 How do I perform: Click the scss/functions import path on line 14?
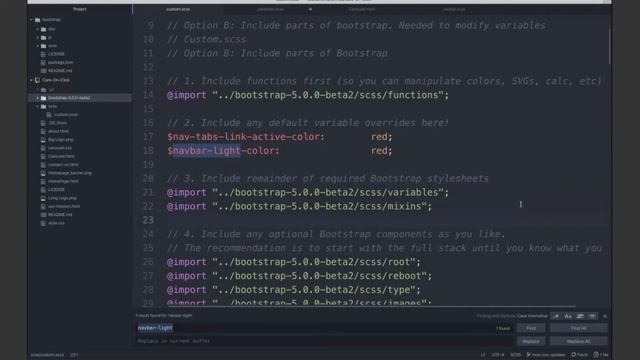point(328,95)
